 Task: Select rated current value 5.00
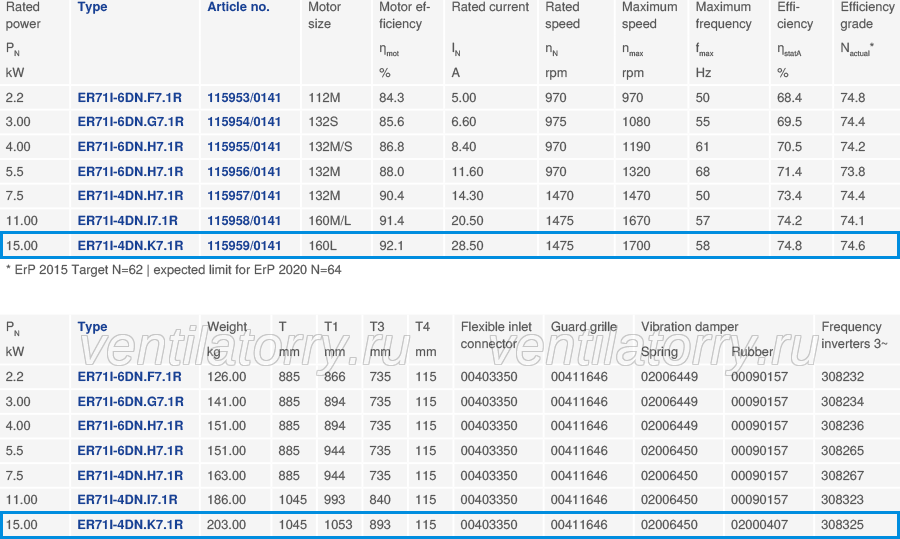tap(464, 98)
